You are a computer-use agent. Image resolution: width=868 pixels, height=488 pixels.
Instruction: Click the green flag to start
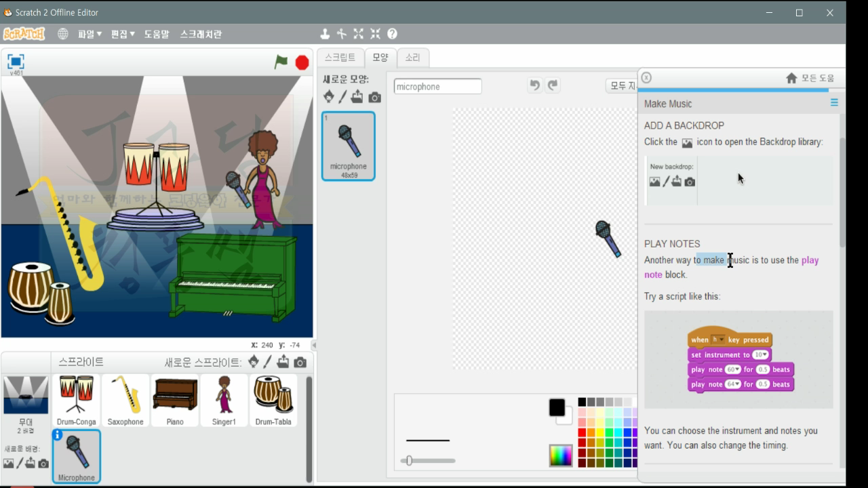[281, 62]
